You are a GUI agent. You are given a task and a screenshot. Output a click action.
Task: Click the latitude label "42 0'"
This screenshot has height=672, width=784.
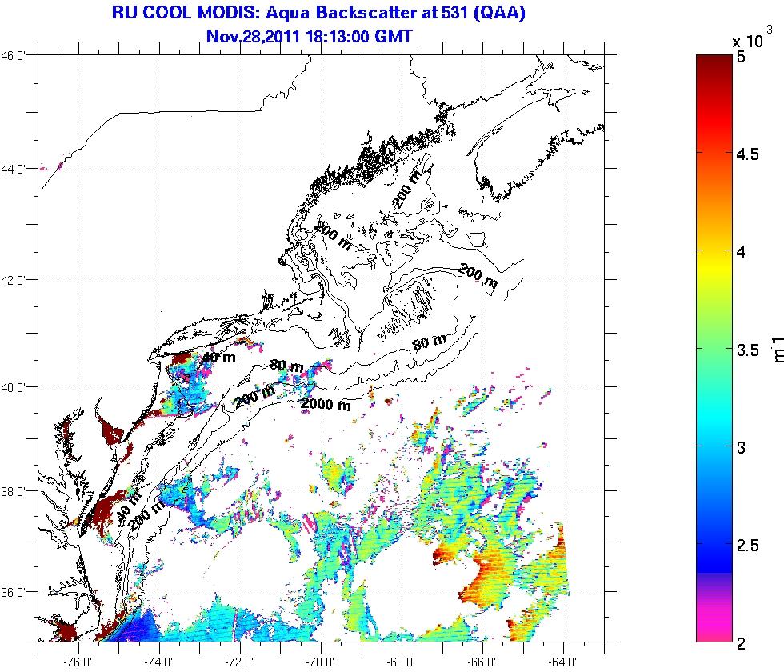coord(14,280)
